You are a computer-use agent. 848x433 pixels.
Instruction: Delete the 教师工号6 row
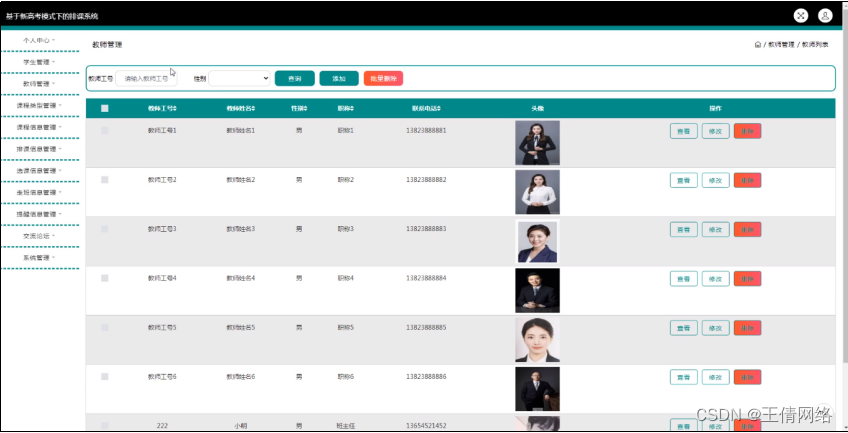click(x=747, y=377)
